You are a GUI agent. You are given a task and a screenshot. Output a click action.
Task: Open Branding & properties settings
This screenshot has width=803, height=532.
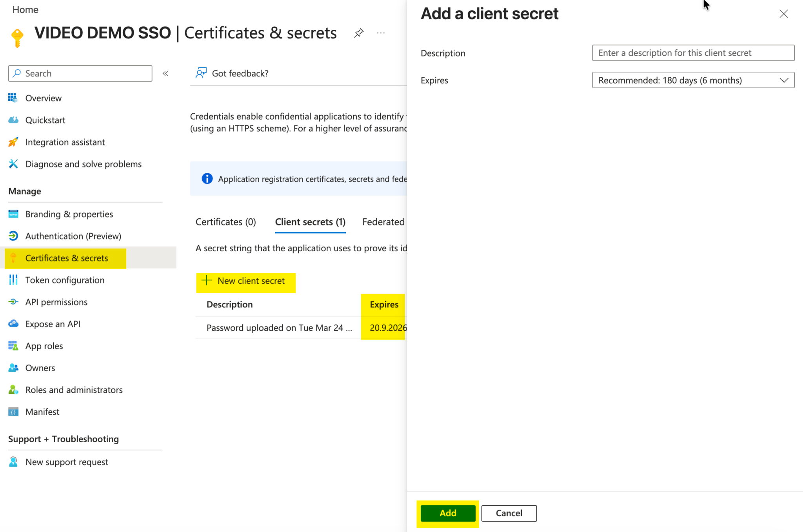pos(69,214)
